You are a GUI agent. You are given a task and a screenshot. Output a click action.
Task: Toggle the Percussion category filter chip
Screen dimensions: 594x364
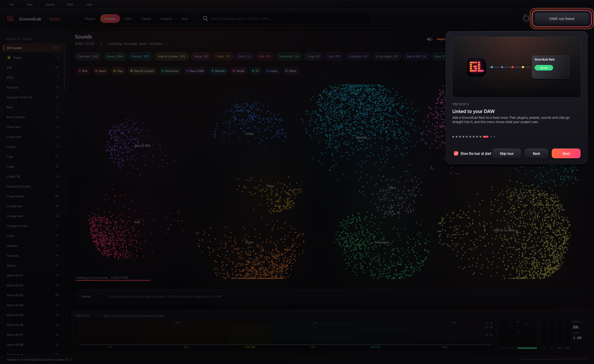(170, 71)
